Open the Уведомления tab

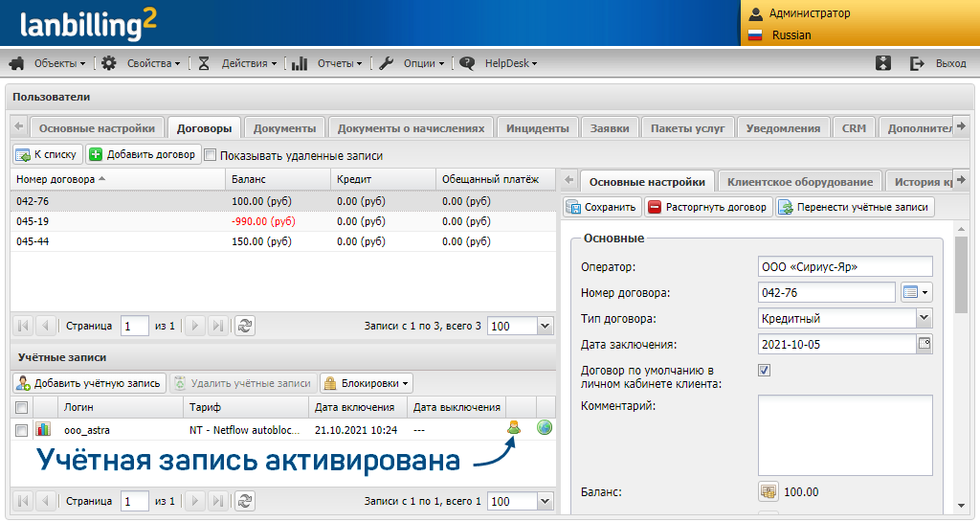click(783, 128)
